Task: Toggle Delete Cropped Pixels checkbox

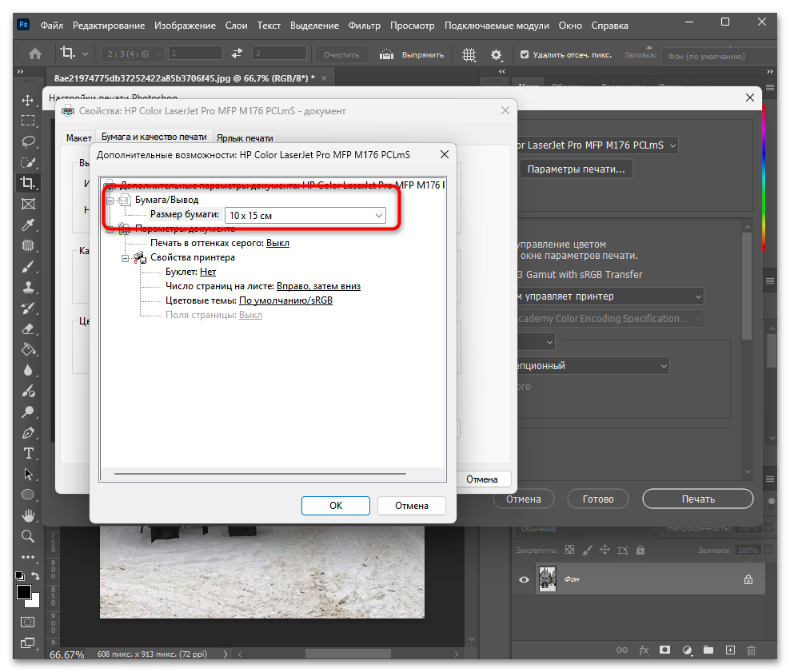Action: [525, 54]
